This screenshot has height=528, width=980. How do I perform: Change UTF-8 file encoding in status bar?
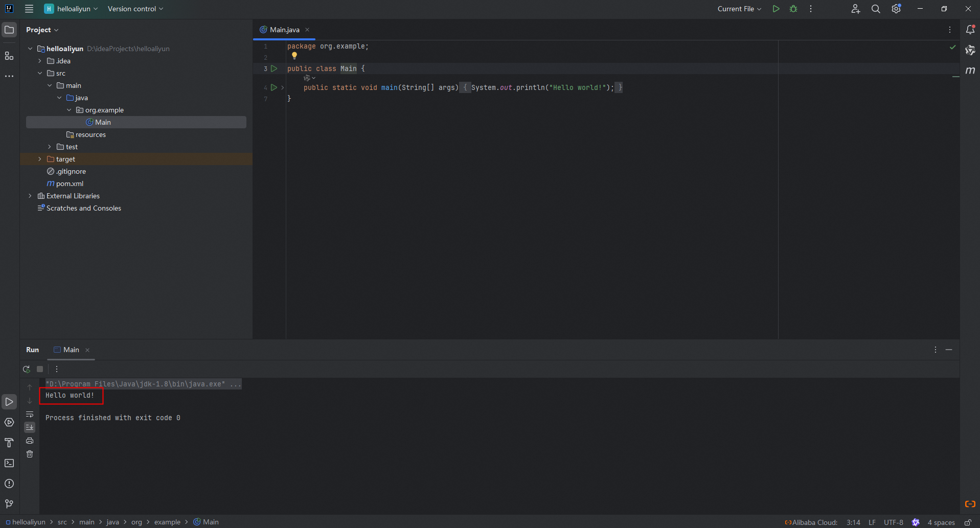point(894,522)
